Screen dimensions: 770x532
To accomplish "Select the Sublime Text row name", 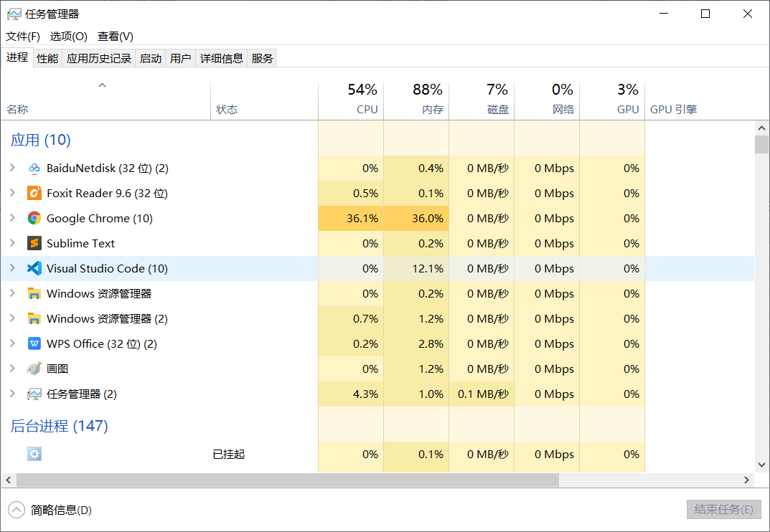I will tap(80, 244).
